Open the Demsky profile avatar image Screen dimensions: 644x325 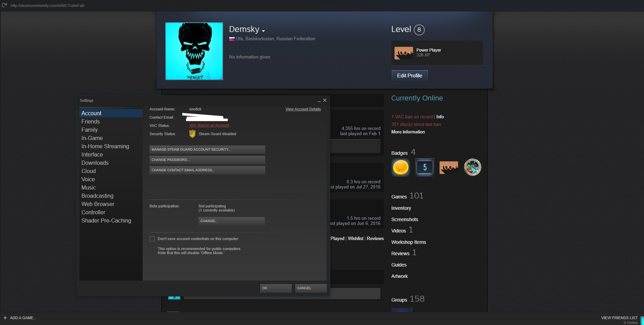[194, 51]
